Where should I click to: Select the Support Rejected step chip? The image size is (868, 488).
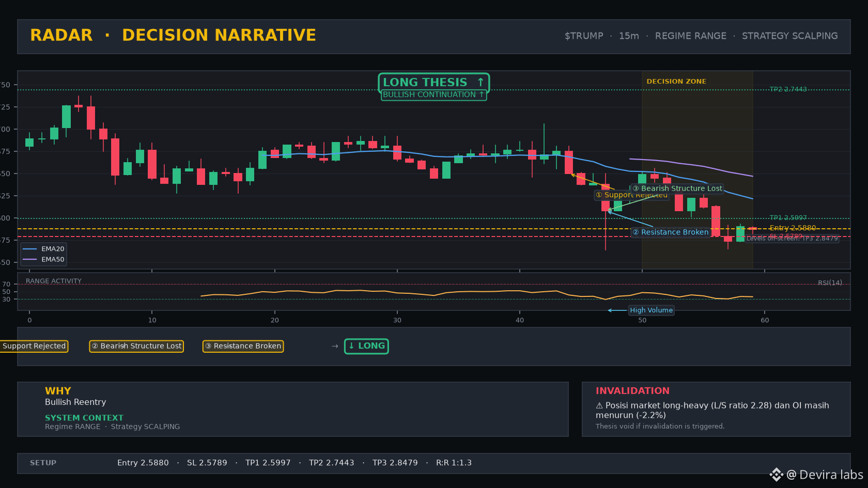(34, 346)
